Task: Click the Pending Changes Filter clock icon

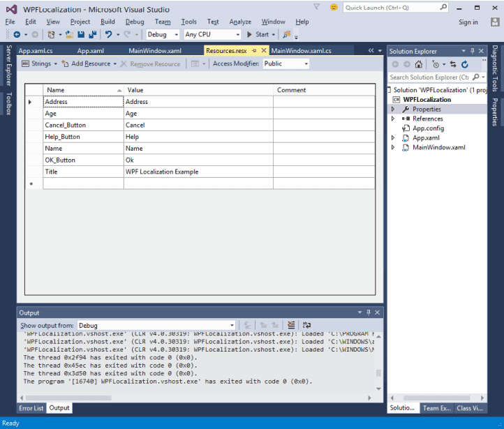Action: tap(436, 65)
